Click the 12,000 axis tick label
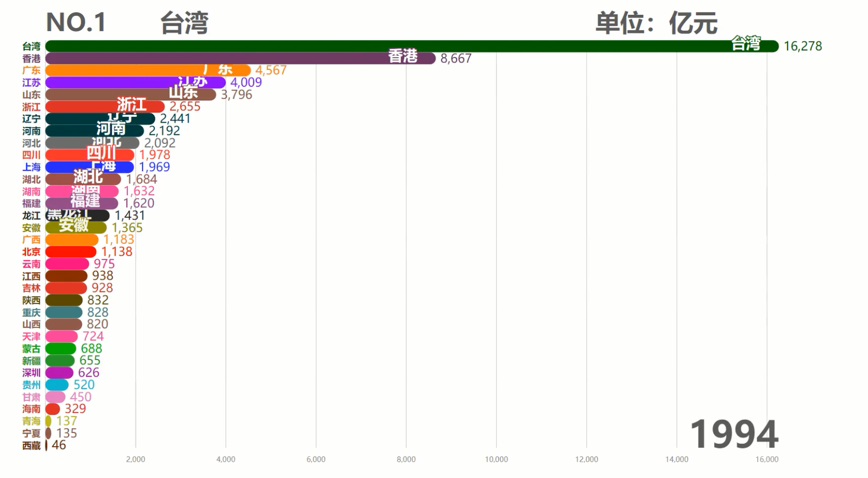The image size is (868, 478). pos(586,459)
